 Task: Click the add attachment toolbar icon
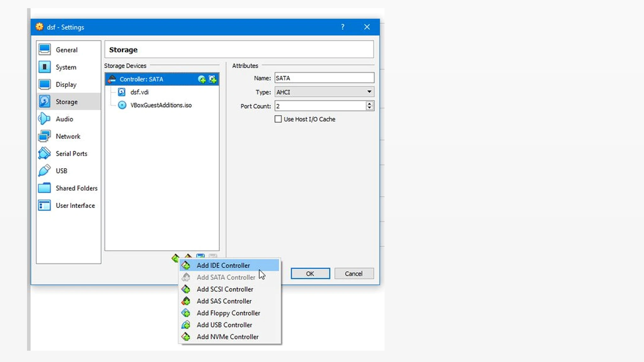pyautogui.click(x=200, y=256)
